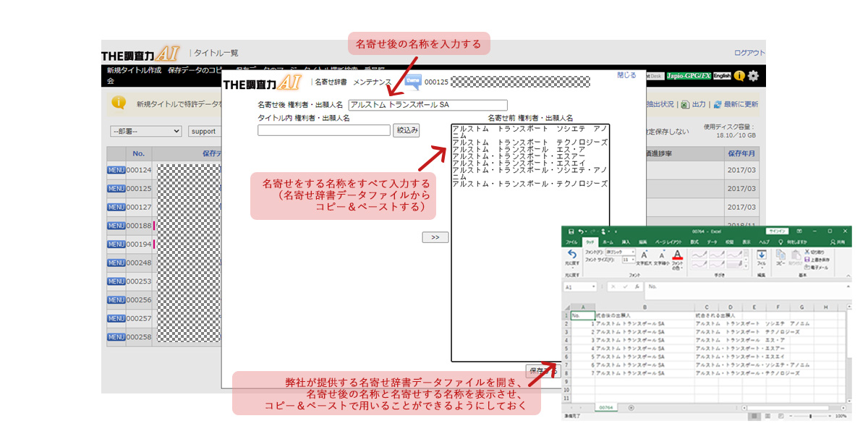Screen dimensions: 868x434
Task: Click the 最新に更新 link
Action: click(741, 104)
